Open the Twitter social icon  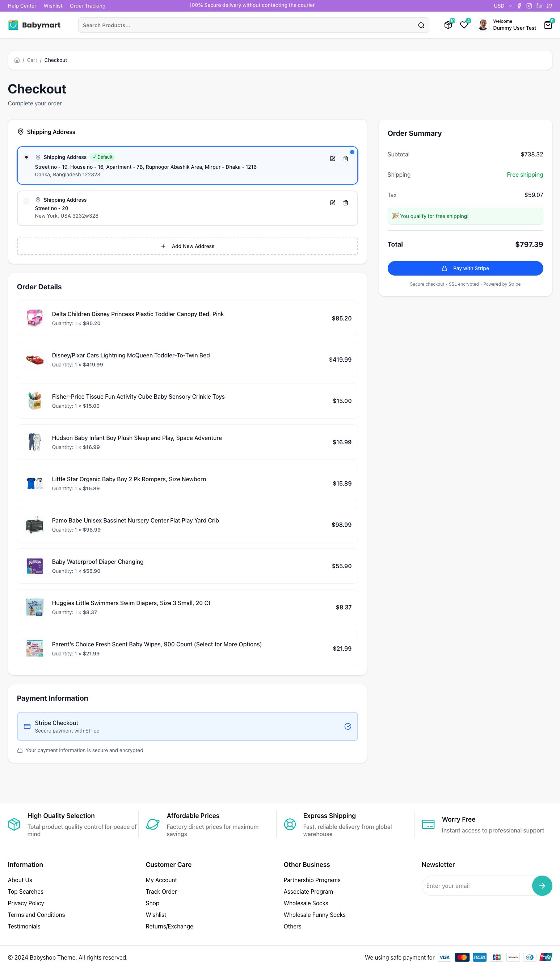tap(549, 6)
